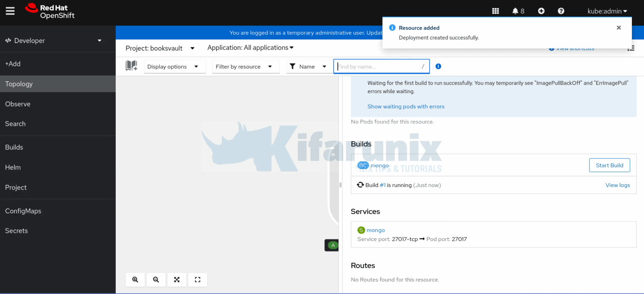Go to Builds in the sidebar

14,147
